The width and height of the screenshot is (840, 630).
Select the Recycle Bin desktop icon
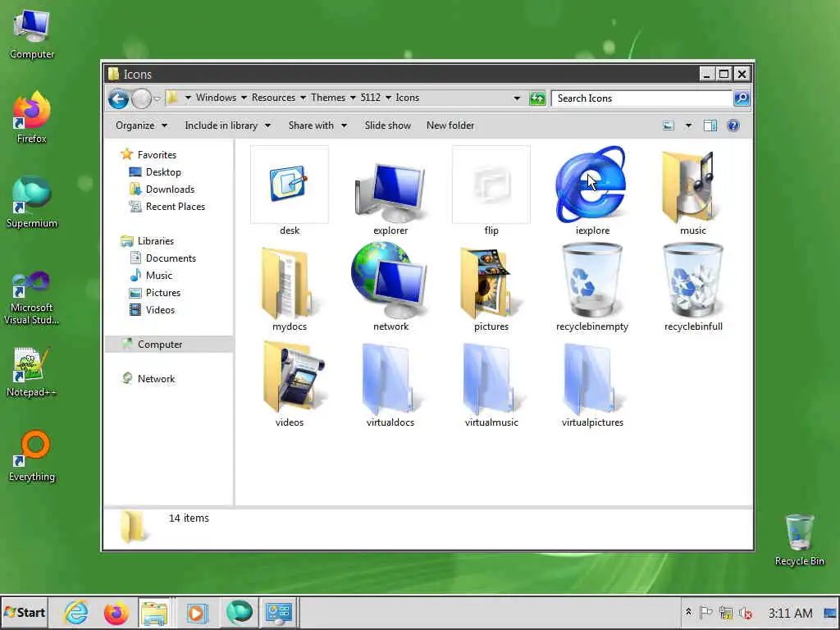tap(799, 540)
